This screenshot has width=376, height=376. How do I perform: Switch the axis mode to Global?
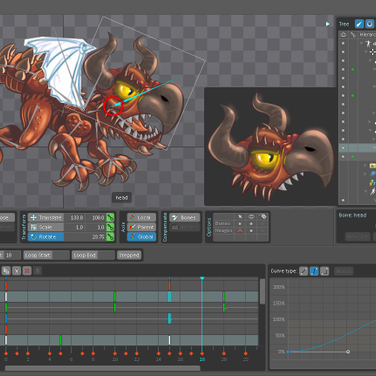coord(142,237)
